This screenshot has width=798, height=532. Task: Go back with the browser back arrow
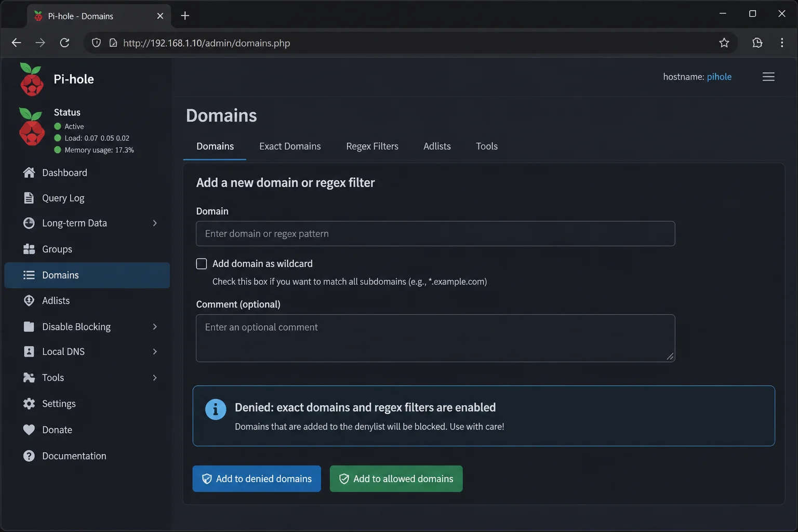coord(16,43)
